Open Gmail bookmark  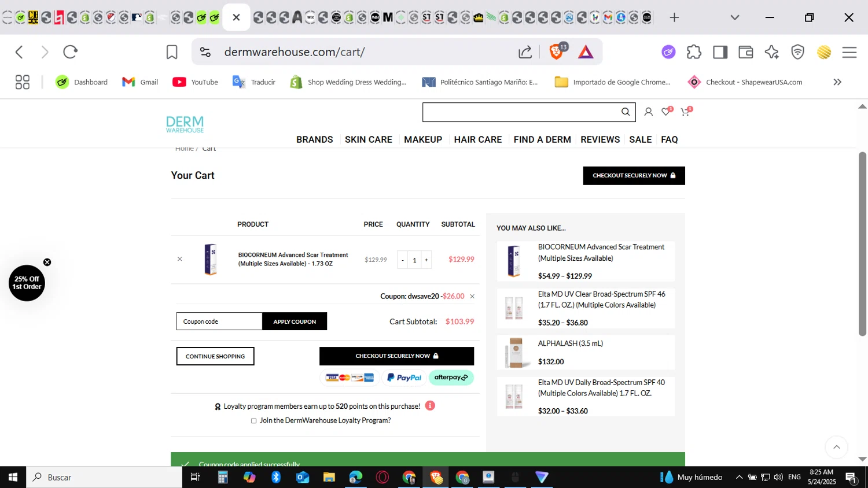pos(140,82)
